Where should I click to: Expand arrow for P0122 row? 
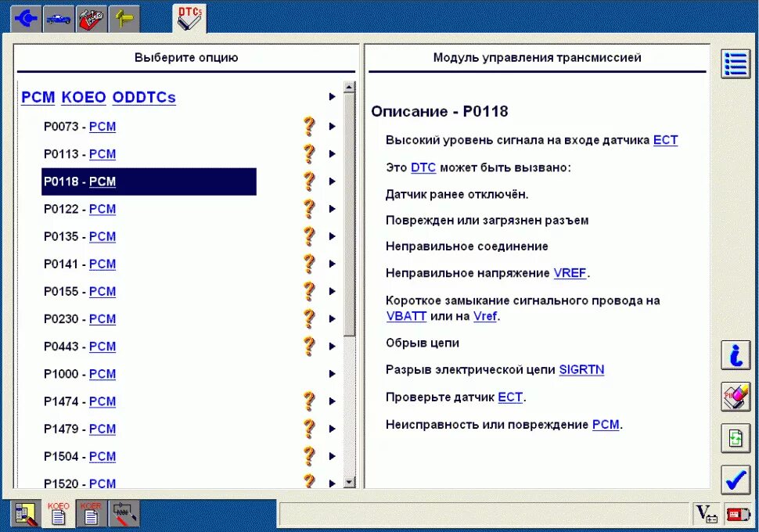click(x=332, y=209)
